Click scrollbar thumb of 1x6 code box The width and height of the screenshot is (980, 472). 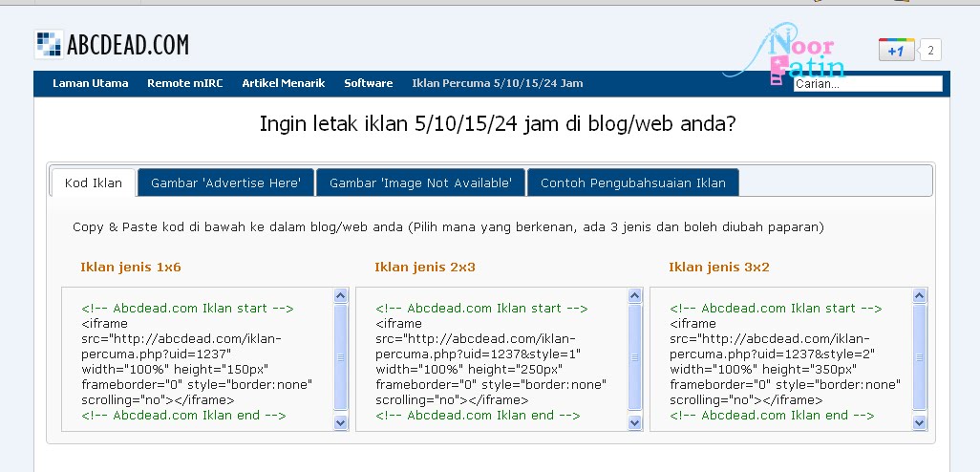(x=341, y=357)
